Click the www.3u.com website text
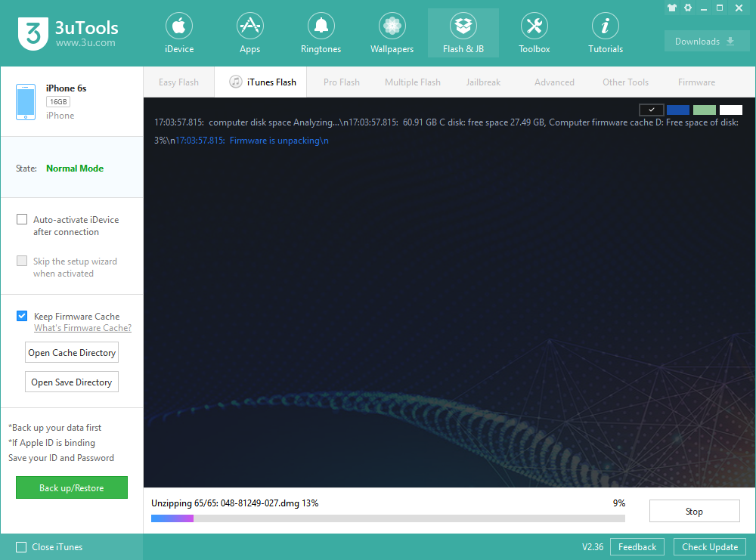 (x=85, y=43)
